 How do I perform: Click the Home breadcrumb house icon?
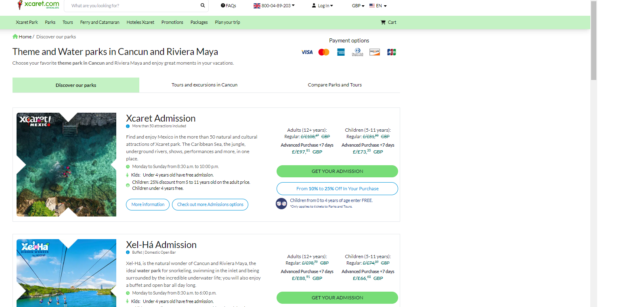(15, 37)
